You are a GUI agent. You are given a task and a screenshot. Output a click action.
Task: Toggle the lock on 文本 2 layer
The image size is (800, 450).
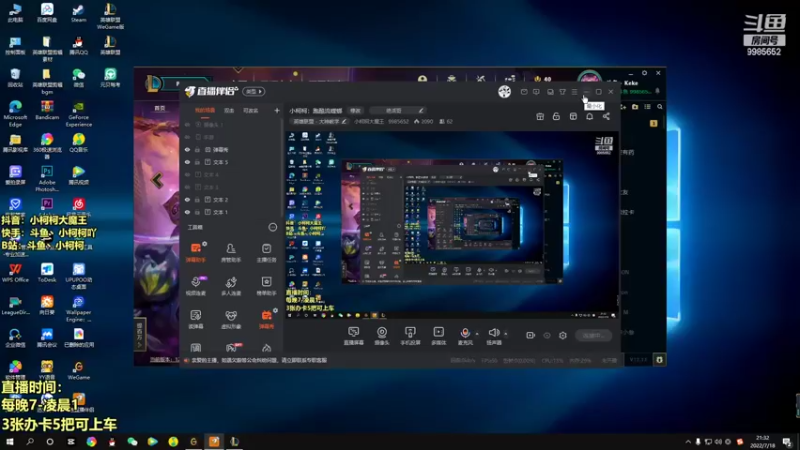pyautogui.click(x=197, y=199)
